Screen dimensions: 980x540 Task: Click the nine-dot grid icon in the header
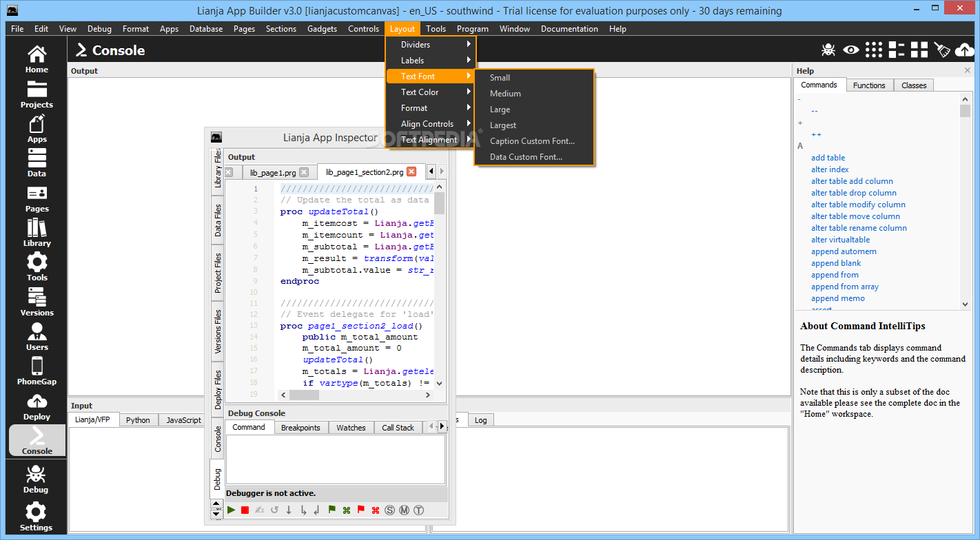pyautogui.click(x=874, y=50)
